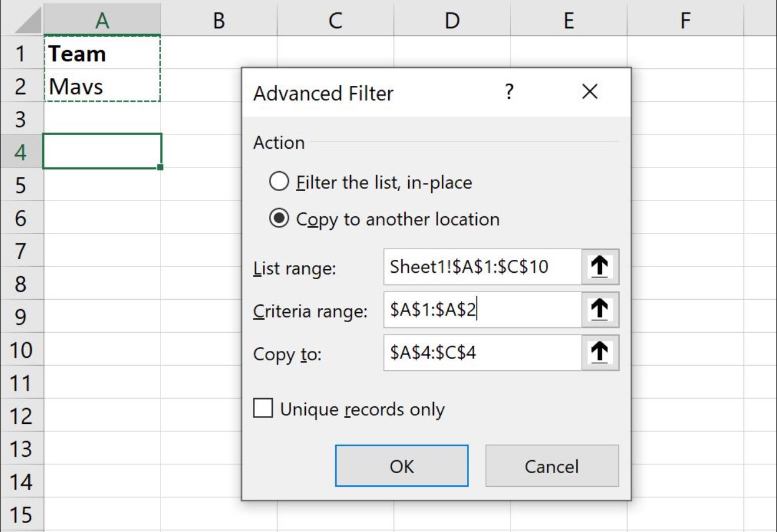
Task: Select Filter the list, in-place option
Action: pos(279,182)
